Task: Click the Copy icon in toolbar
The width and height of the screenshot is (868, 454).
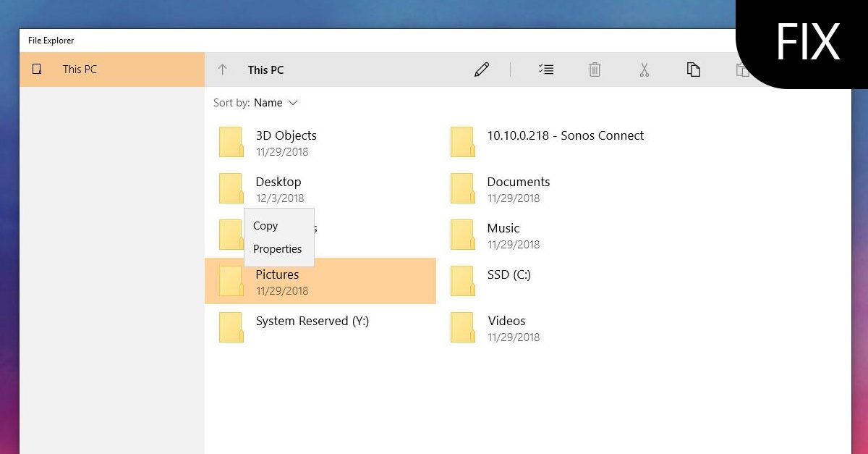Action: pos(693,70)
